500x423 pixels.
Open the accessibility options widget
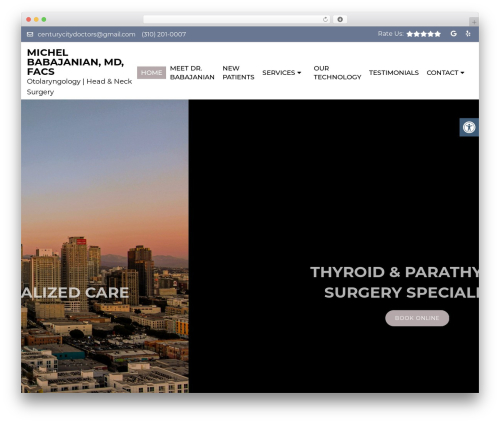pos(469,127)
